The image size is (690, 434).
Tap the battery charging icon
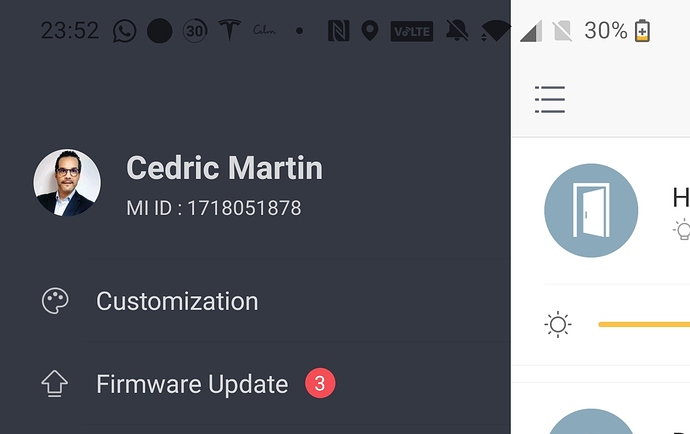click(x=642, y=31)
